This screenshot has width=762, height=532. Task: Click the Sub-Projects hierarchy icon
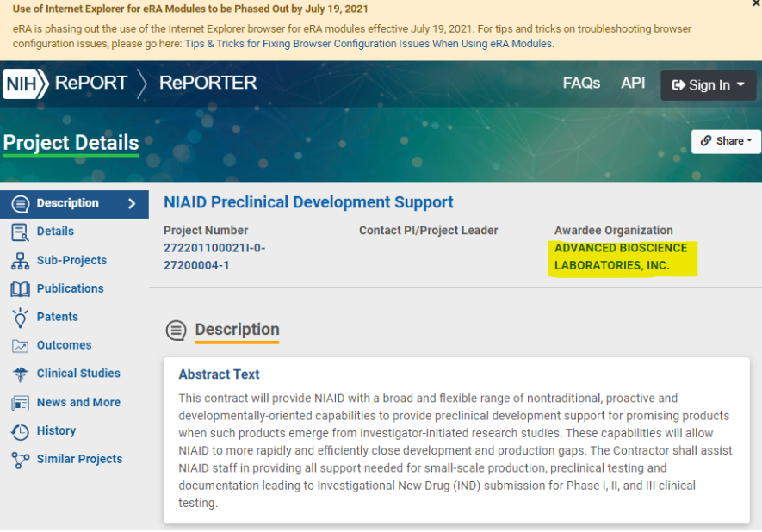click(20, 261)
